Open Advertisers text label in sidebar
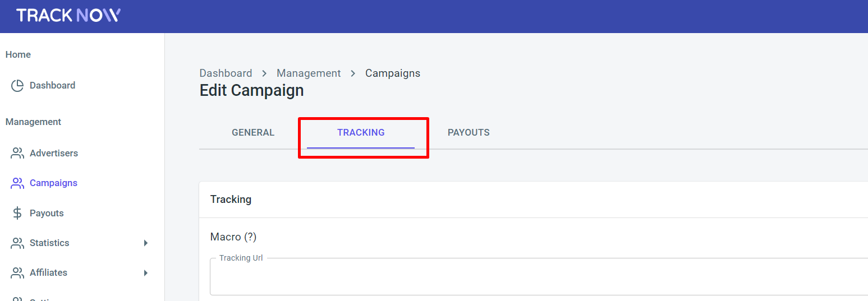Viewport: 868px width, 301px height. (x=54, y=153)
